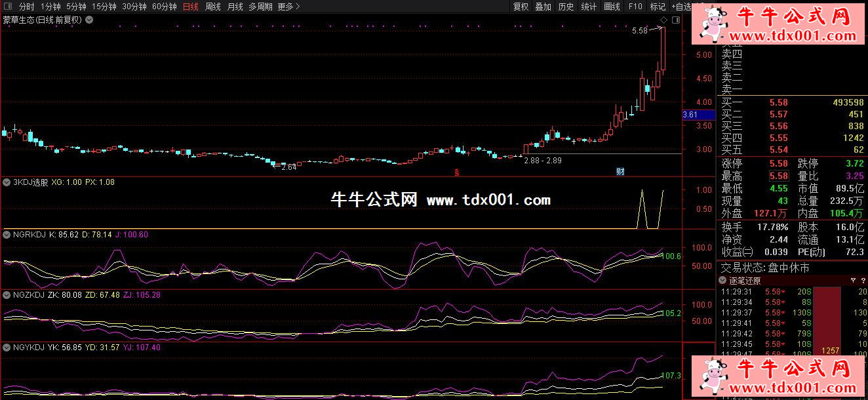
Task: Select the 买五 bid row at 5.54
Action: tap(793, 150)
